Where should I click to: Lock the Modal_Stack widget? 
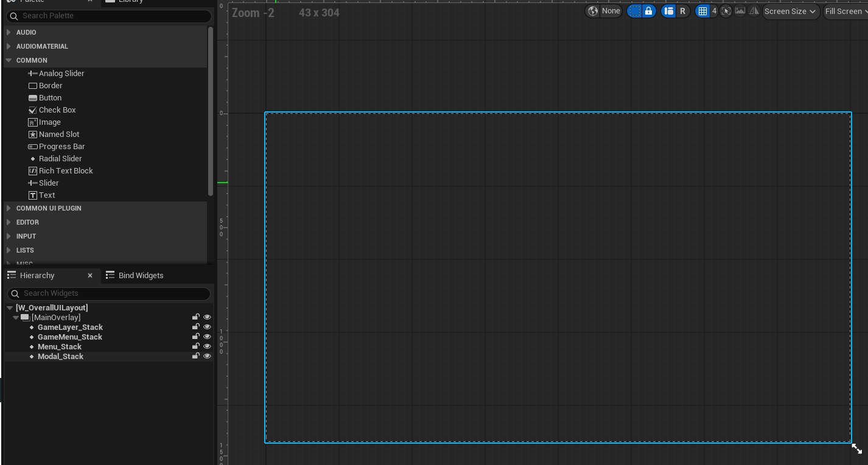[x=196, y=356]
